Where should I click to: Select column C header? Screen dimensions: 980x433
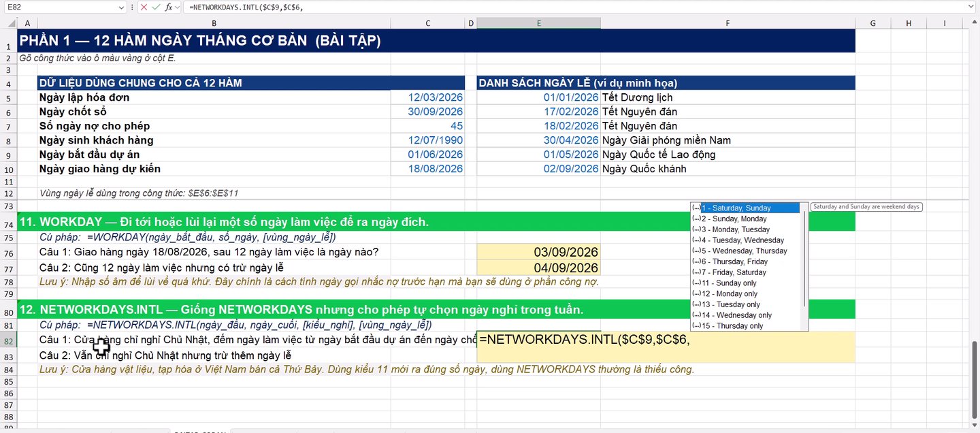tap(428, 23)
